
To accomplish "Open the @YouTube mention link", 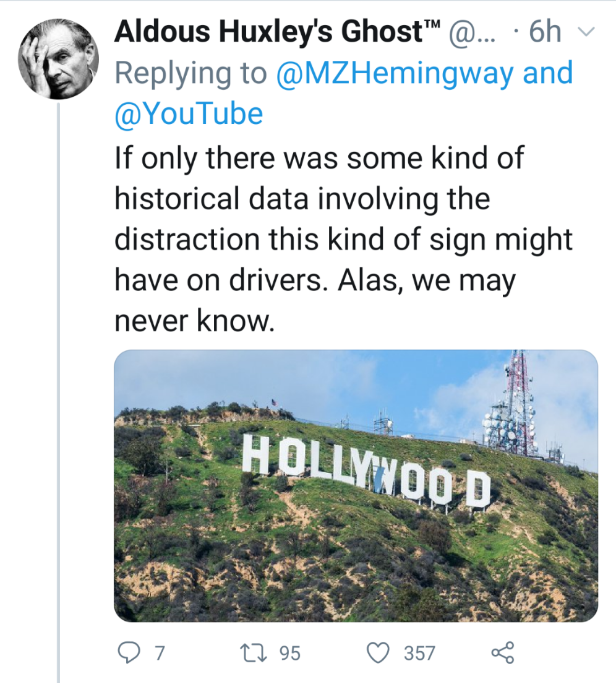I will click(x=189, y=114).
